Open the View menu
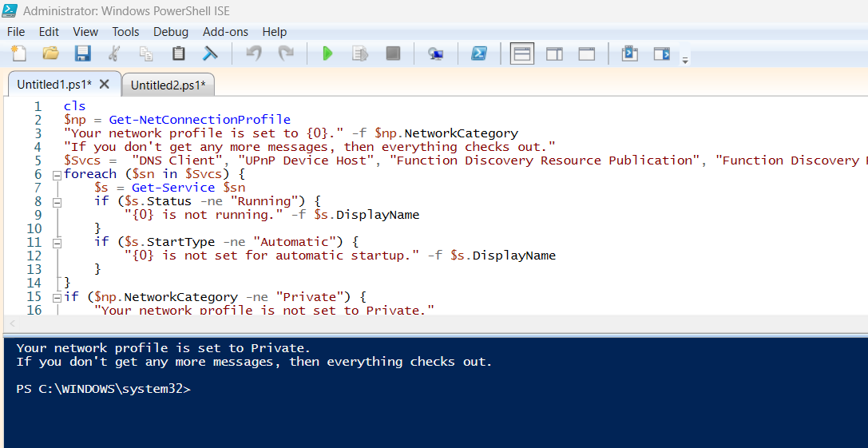The width and height of the screenshot is (868, 448). [85, 32]
